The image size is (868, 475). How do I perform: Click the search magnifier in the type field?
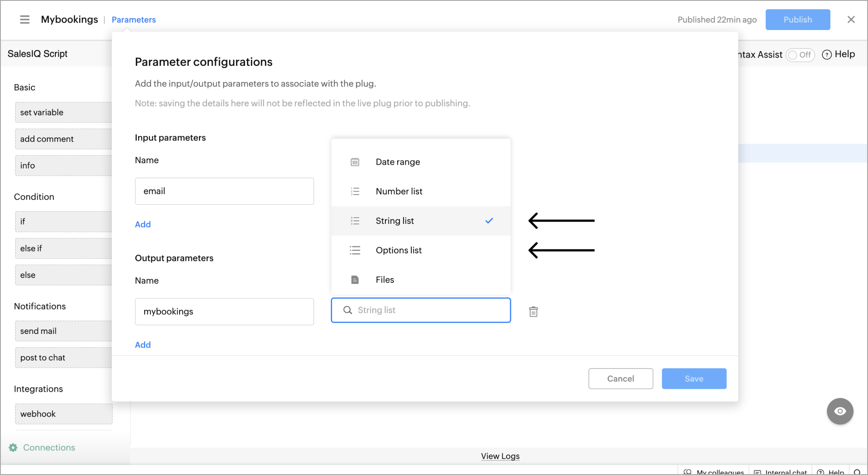[348, 310]
